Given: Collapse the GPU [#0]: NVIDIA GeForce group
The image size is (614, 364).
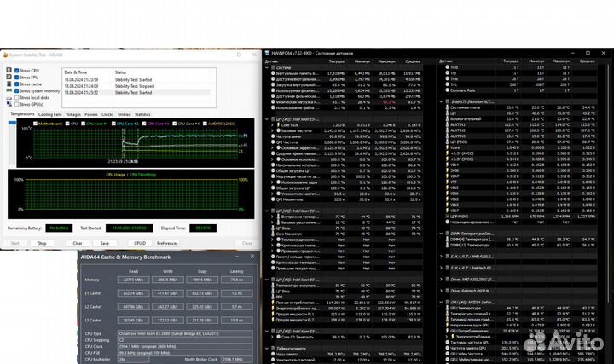Looking at the screenshot, I should coord(442,302).
